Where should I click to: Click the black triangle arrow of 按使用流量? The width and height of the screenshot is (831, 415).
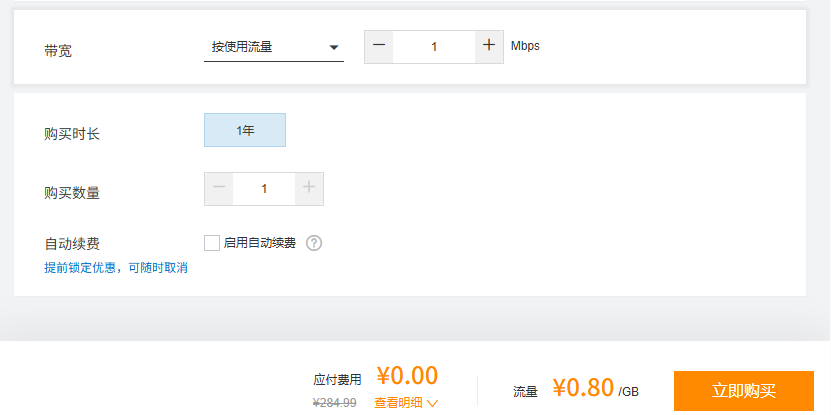(x=333, y=48)
